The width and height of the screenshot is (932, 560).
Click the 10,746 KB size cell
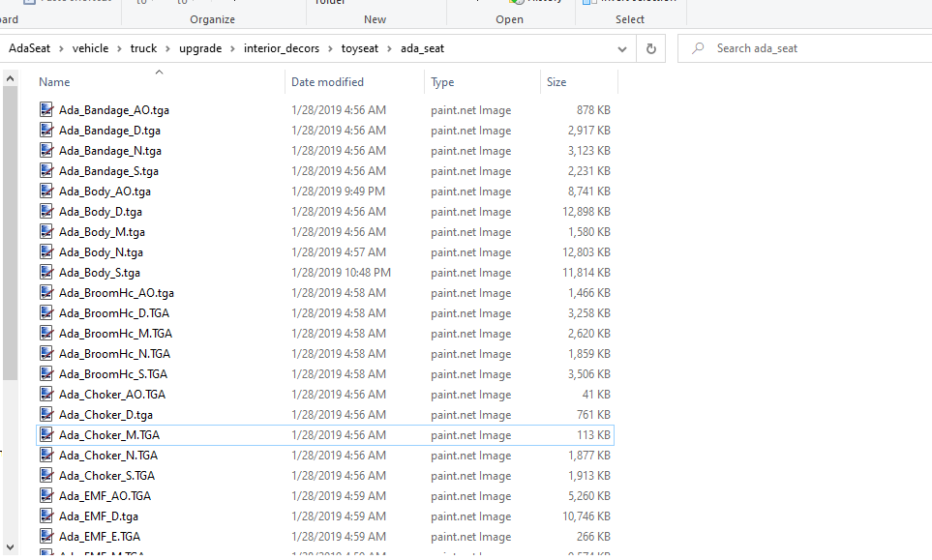[x=586, y=516]
